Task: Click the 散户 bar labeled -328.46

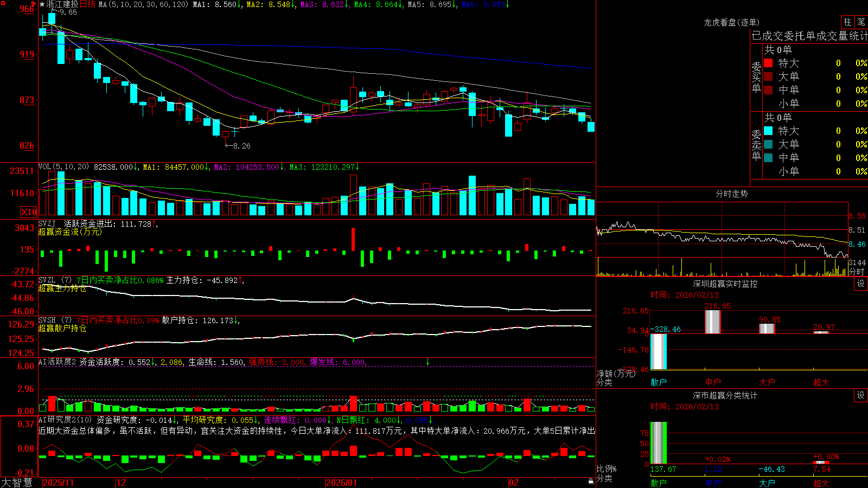Action: 658,351
